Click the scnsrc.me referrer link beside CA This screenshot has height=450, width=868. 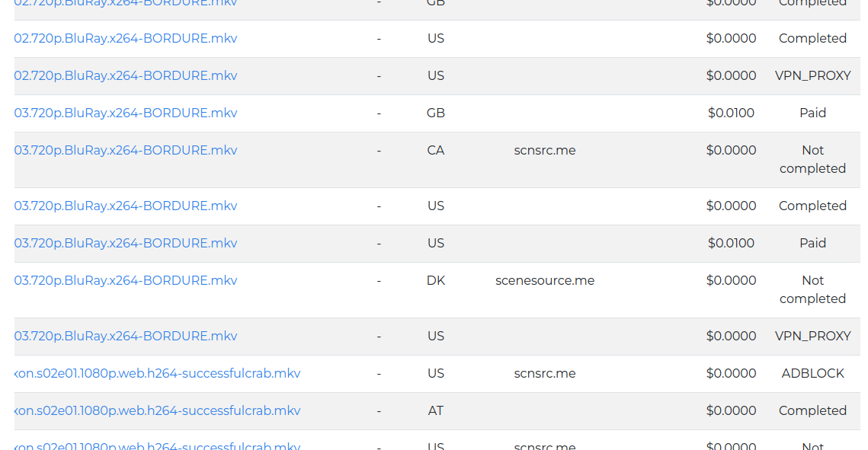tap(544, 150)
